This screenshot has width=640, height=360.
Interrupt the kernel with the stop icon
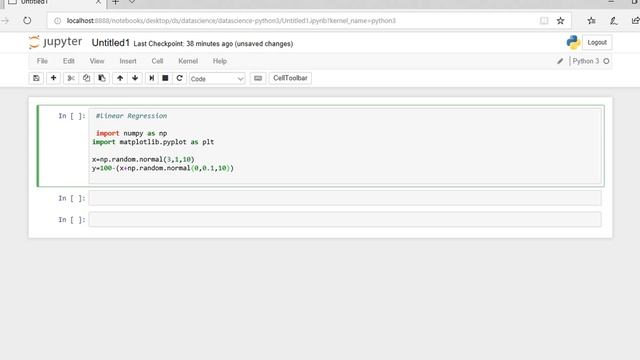coord(165,78)
